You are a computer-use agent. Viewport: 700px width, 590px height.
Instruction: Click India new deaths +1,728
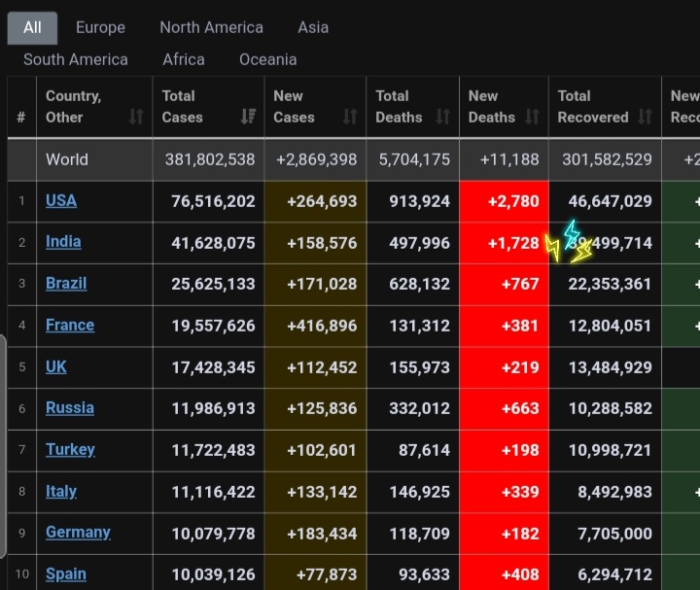point(513,243)
